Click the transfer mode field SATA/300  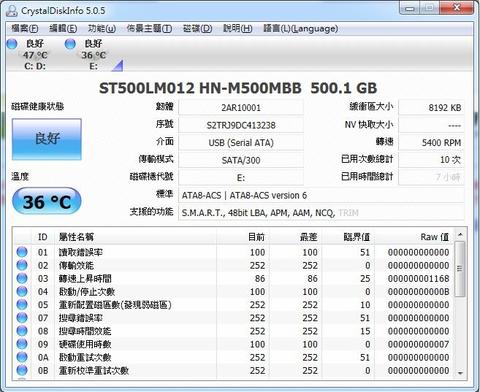click(241, 160)
